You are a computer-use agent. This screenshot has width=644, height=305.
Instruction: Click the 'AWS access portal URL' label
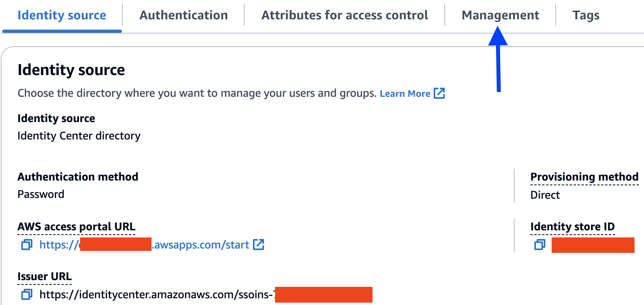point(77,227)
